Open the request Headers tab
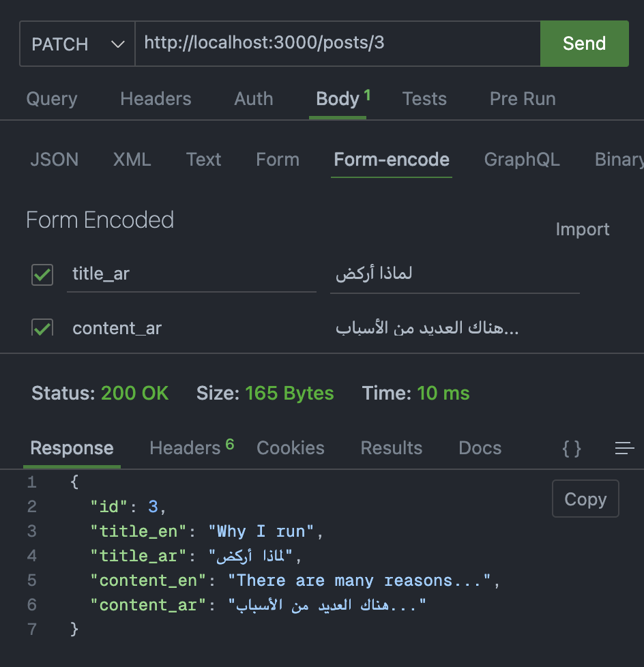 [155, 99]
